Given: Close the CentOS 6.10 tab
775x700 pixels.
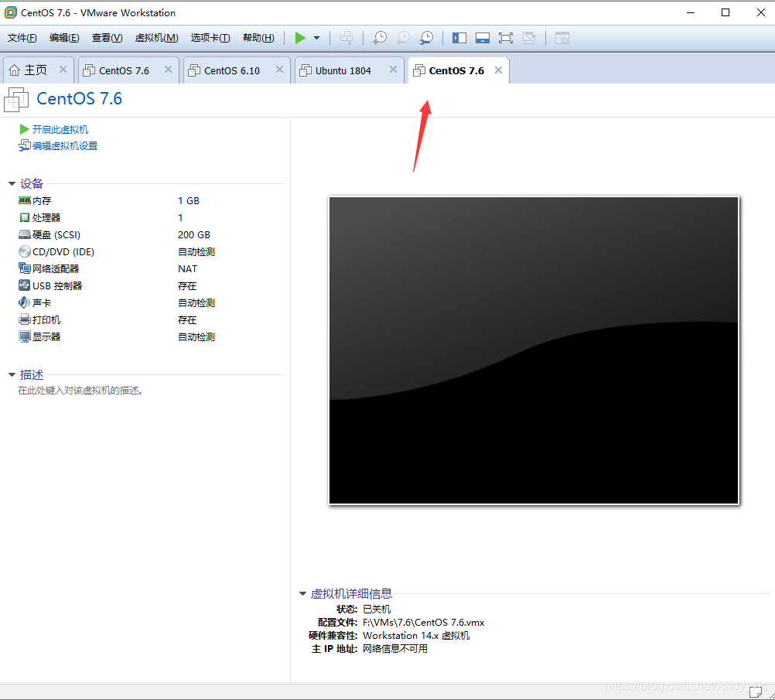Looking at the screenshot, I should coord(279,70).
